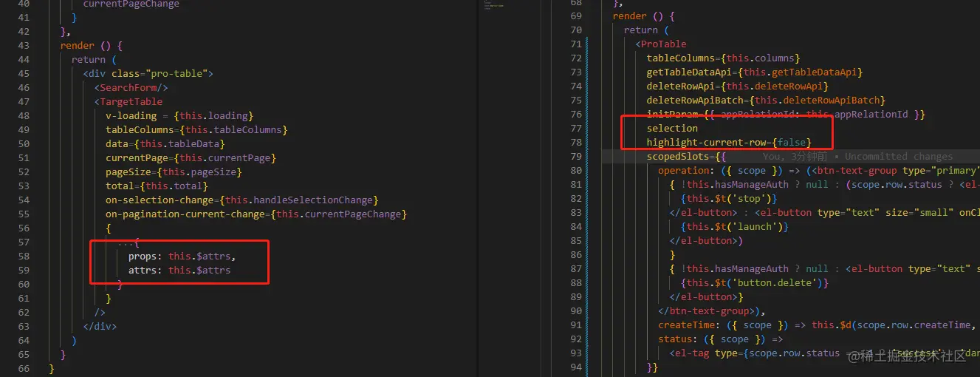Click the 'data={this.tableData}' line
Viewport: 980px width, 377px height.
click(165, 143)
